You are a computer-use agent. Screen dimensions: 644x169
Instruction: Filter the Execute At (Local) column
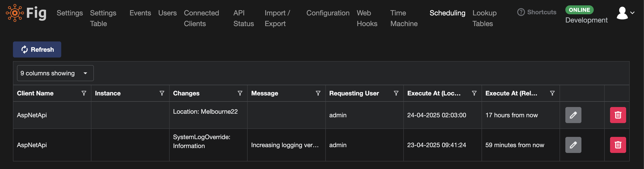click(474, 93)
